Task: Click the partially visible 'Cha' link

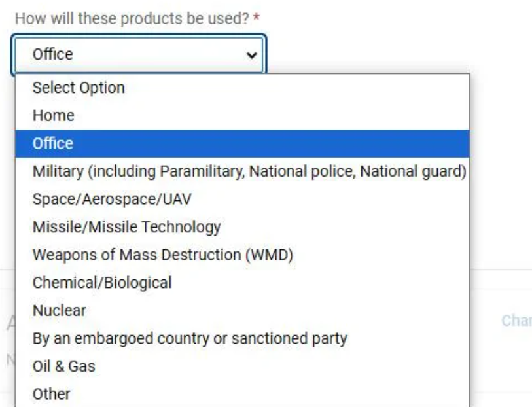Action: tap(516, 321)
